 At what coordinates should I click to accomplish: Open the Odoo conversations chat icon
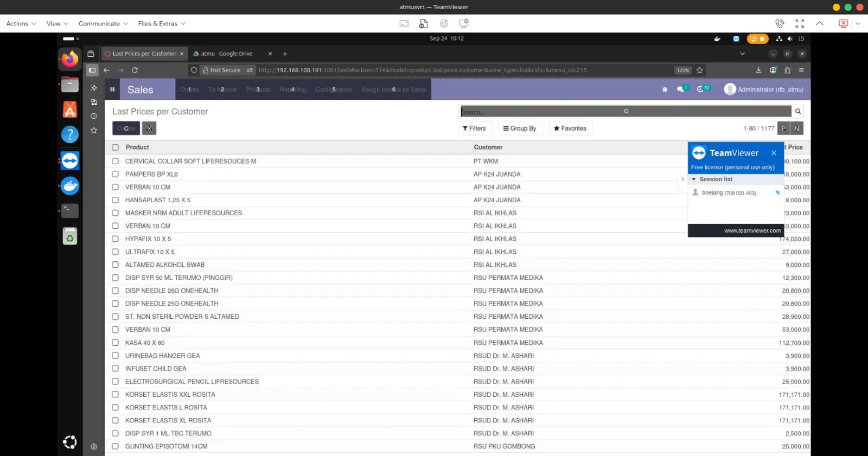click(x=680, y=89)
